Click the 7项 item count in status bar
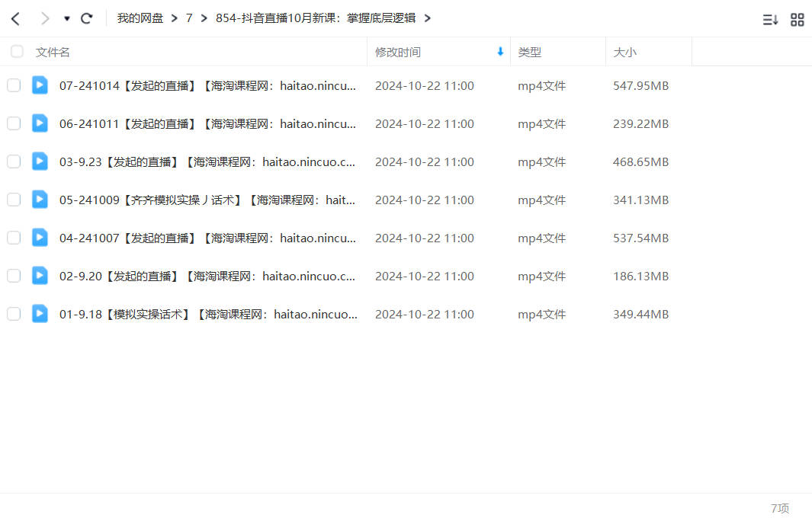This screenshot has width=812, height=518. (780, 508)
